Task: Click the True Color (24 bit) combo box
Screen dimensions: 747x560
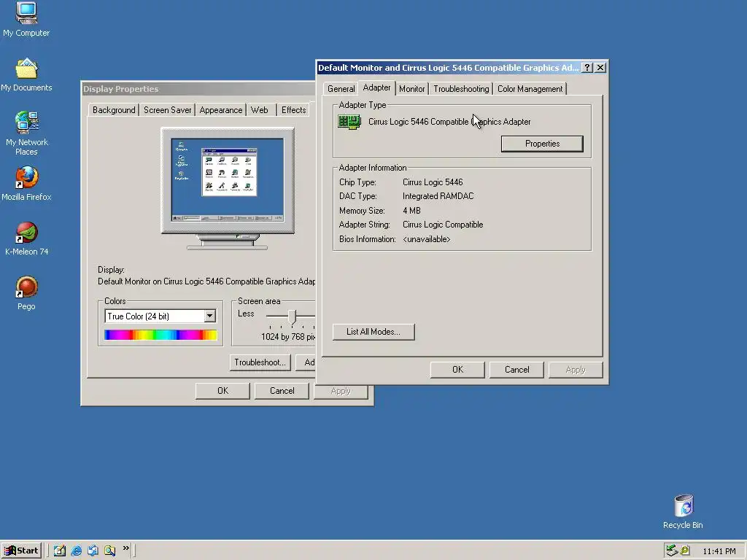Action: tap(160, 316)
